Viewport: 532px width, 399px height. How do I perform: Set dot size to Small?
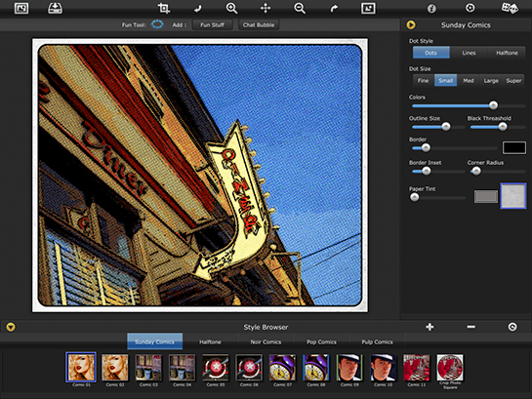click(x=445, y=80)
